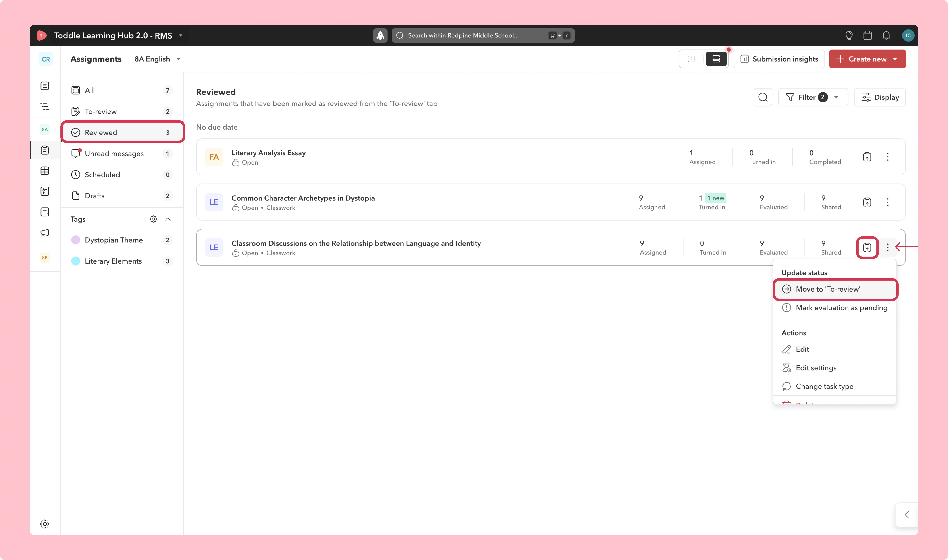This screenshot has height=560, width=948.
Task: Open the lightbulb tips icon
Action: 849,35
